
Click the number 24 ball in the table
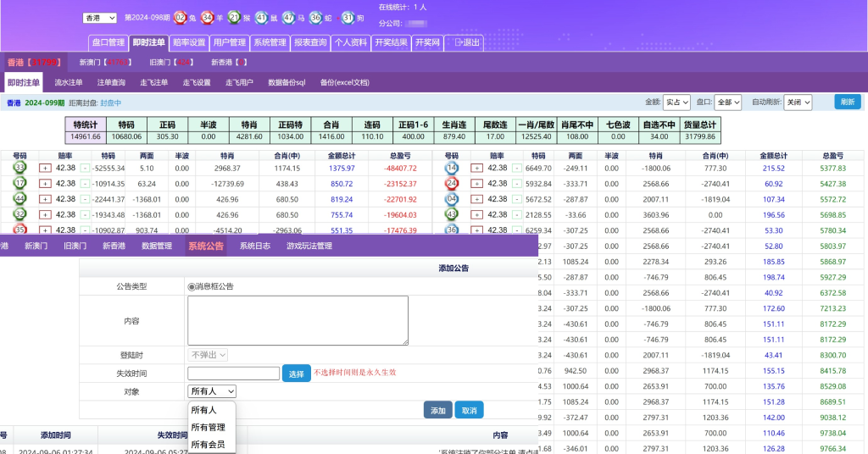pyautogui.click(x=452, y=183)
